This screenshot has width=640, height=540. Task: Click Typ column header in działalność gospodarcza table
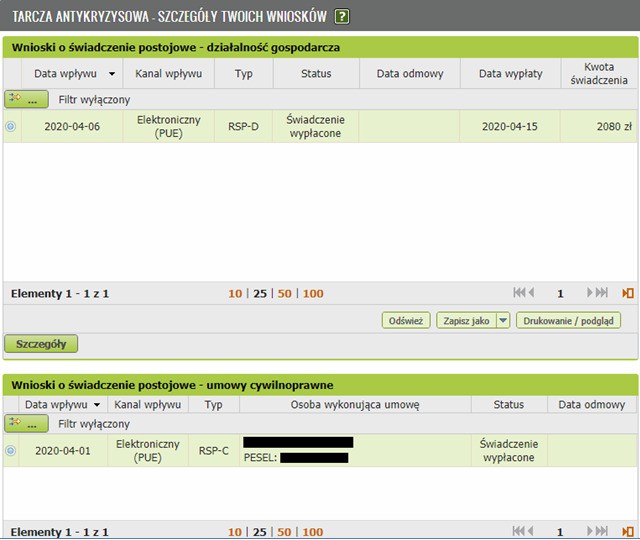(x=243, y=73)
